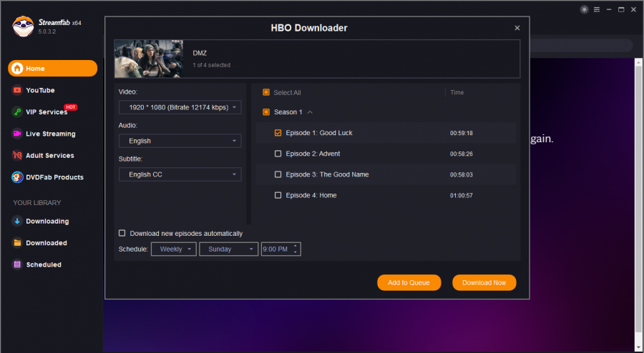This screenshot has width=644, height=353.
Task: Open the Video resolution dropdown
Action: tap(180, 107)
